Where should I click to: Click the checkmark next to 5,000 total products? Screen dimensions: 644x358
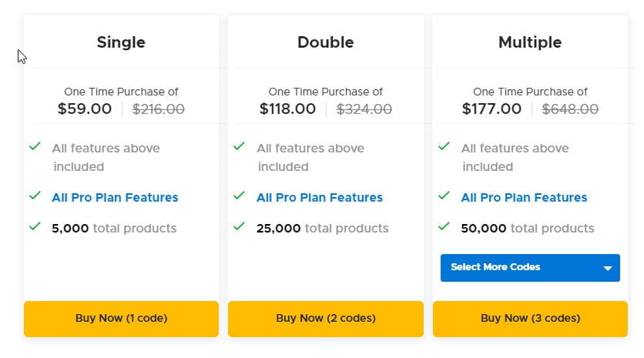35,227
